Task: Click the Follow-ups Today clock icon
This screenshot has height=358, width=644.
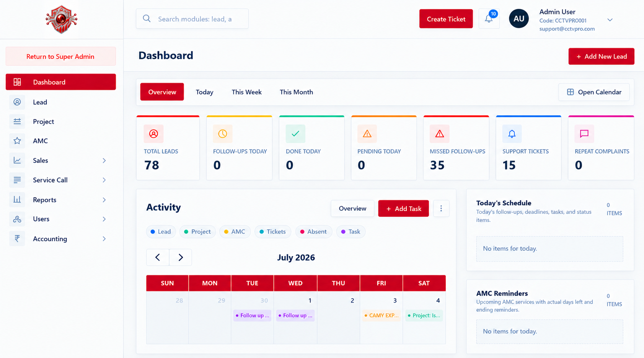Action: 223,134
